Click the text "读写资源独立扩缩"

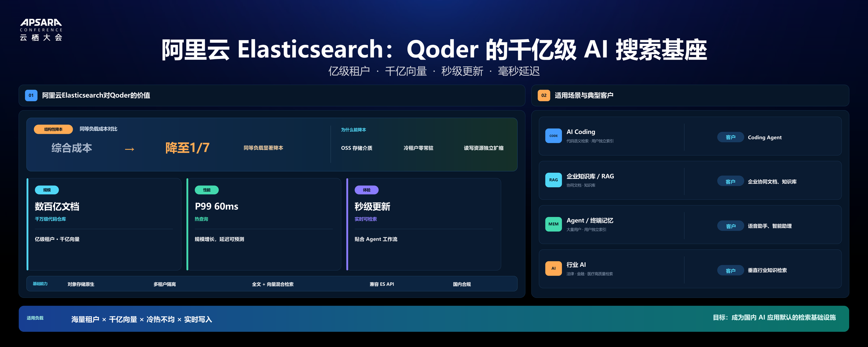[484, 148]
